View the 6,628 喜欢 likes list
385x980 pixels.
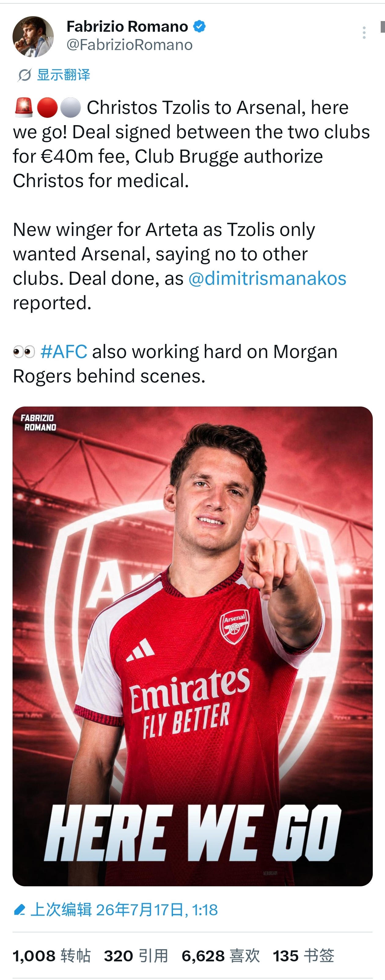pyautogui.click(x=221, y=956)
